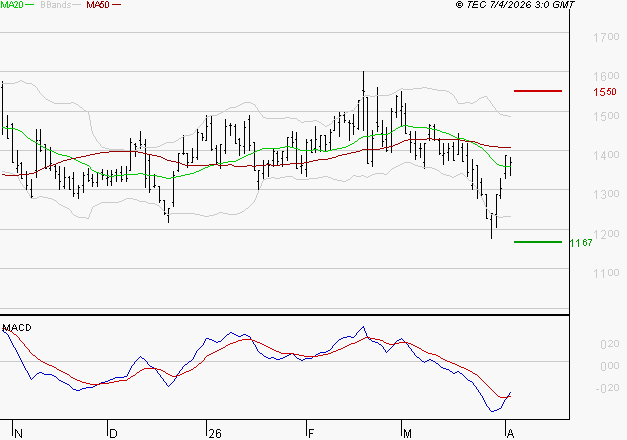Click the 26 year marker
The width and height of the screenshot is (627, 440).
tap(215, 434)
